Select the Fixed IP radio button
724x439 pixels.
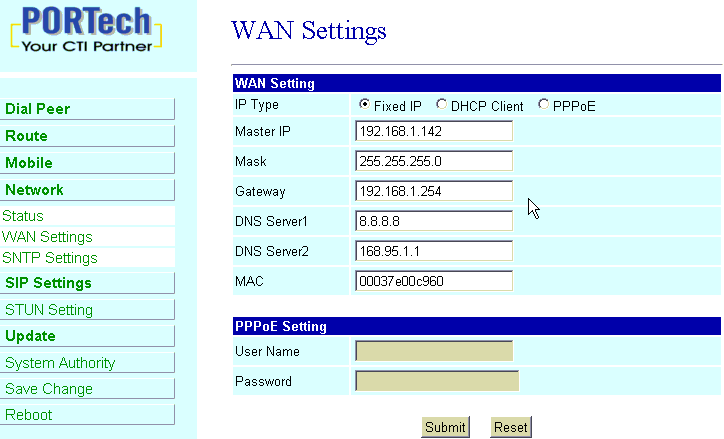tap(364, 105)
